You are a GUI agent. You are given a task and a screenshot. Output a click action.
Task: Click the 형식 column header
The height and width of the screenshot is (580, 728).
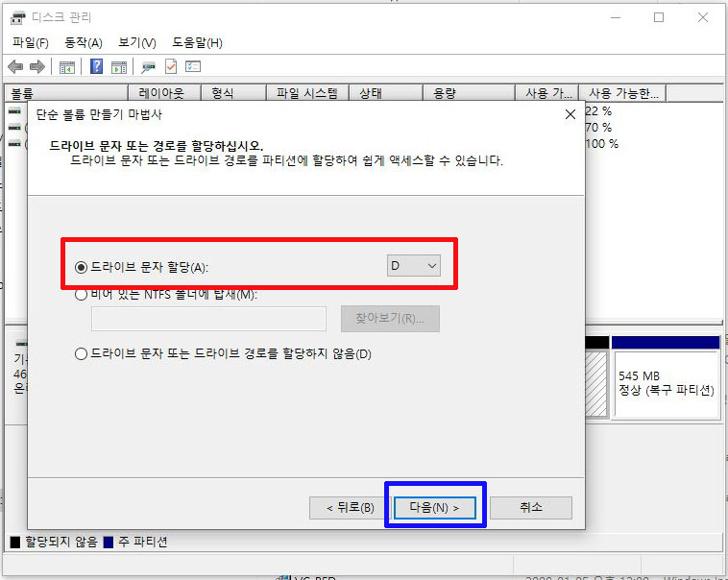[x=233, y=93]
